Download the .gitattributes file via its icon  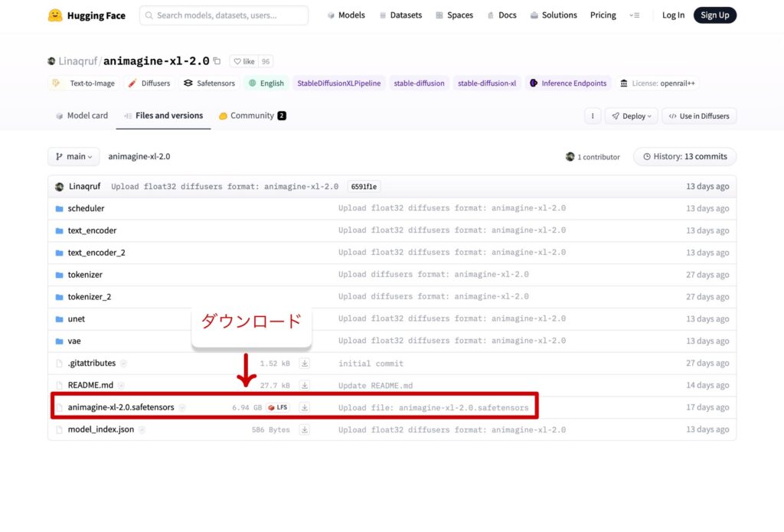click(304, 364)
